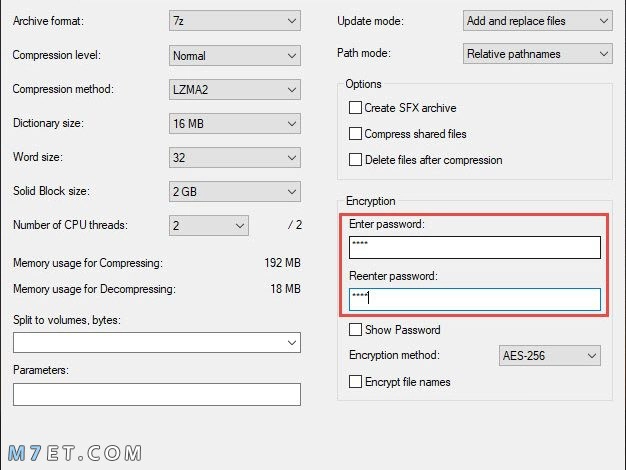The width and height of the screenshot is (626, 470).
Task: Focus the Reenter password field
Action: pyautogui.click(x=475, y=299)
